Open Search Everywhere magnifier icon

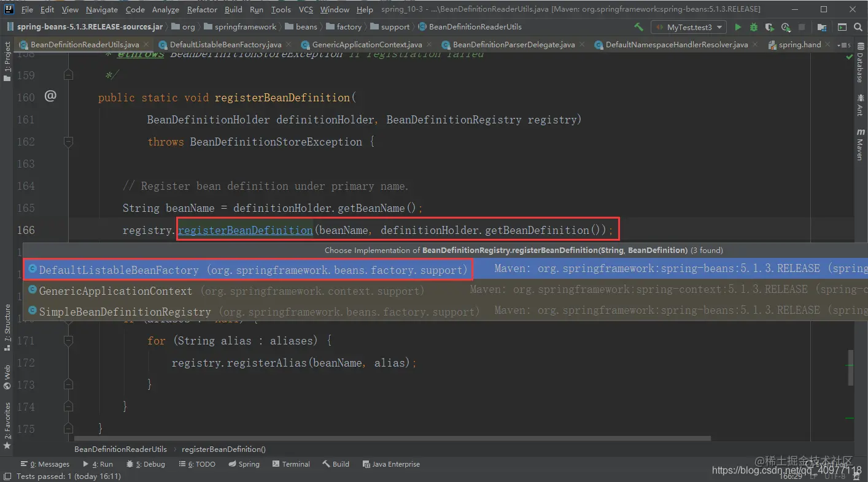(x=858, y=27)
